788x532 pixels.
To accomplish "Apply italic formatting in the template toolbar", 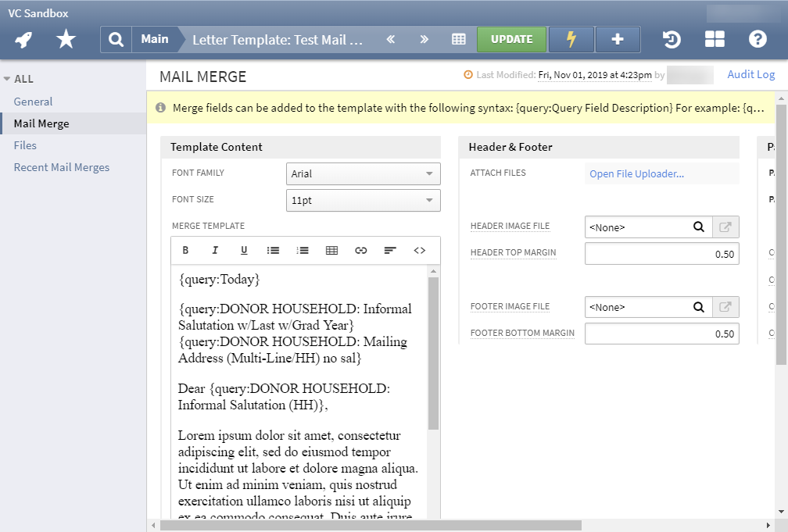I will 215,250.
